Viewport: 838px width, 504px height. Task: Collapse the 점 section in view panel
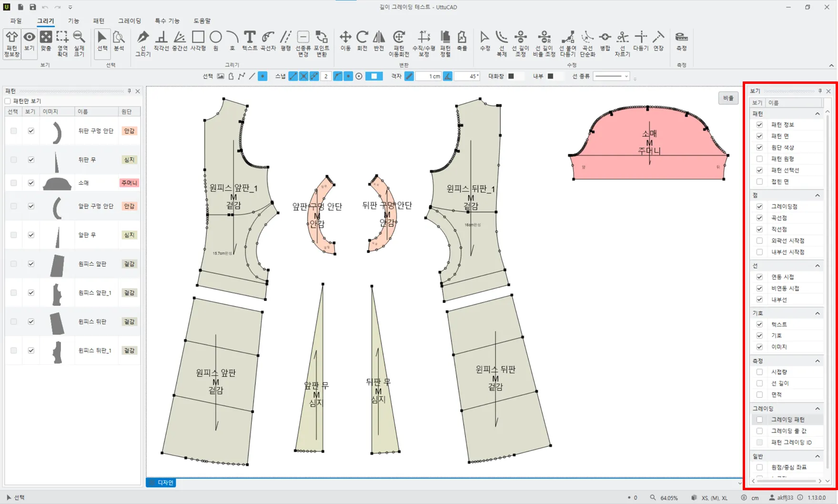(818, 195)
